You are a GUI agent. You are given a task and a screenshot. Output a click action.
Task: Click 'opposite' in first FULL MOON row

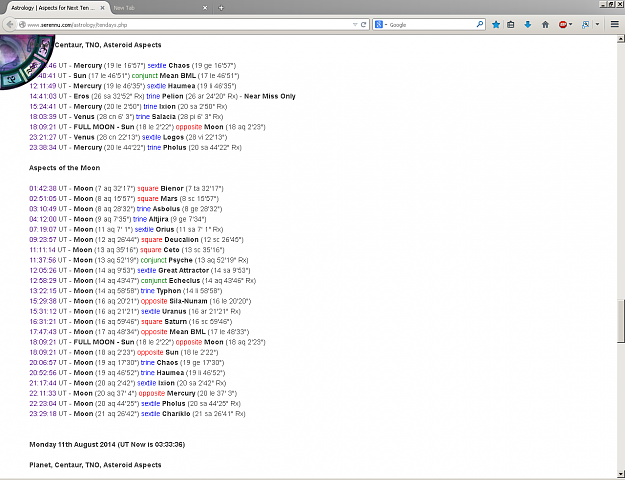189,127
